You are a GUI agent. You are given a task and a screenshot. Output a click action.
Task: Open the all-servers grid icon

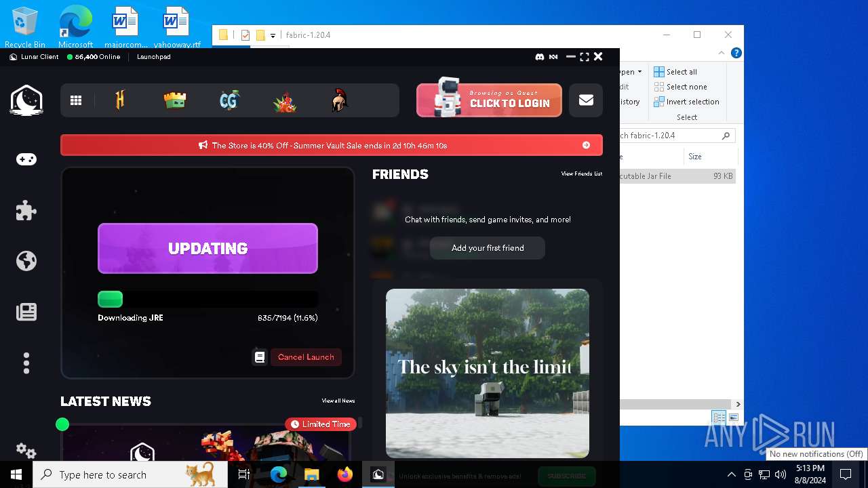point(76,100)
